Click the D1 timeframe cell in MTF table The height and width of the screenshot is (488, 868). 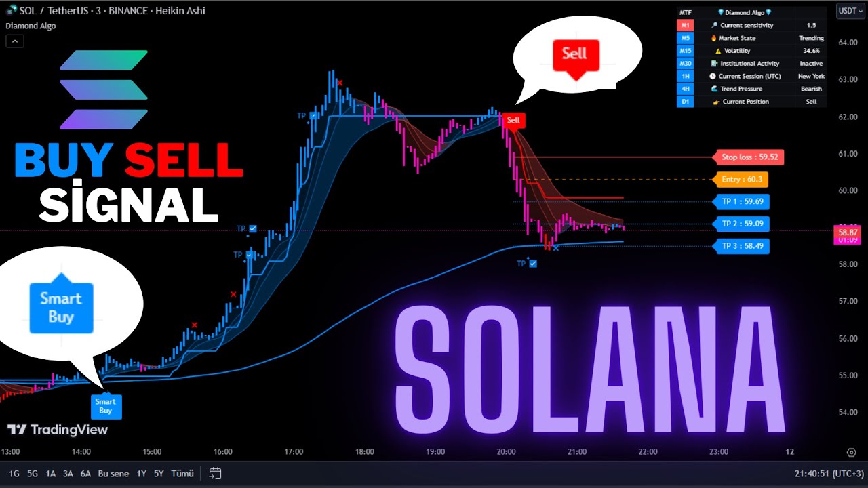[686, 102]
